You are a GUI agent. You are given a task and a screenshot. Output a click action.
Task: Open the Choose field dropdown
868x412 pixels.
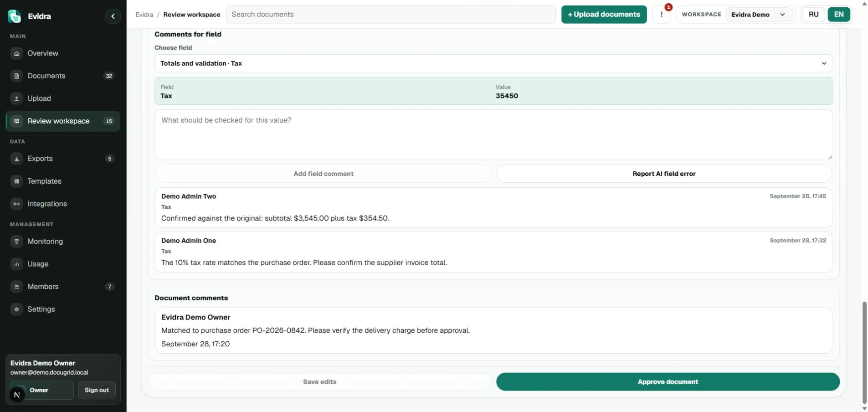point(493,63)
